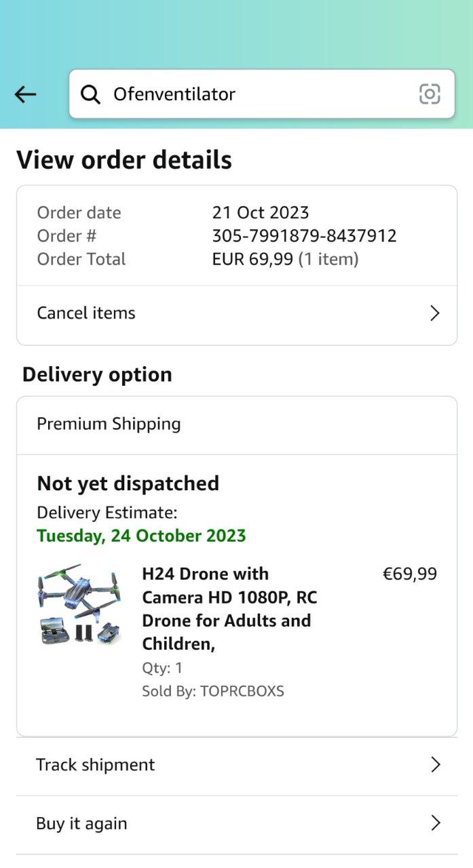Click the order number 305-7991879-8437912
This screenshot has height=868, width=473.
pyautogui.click(x=304, y=236)
